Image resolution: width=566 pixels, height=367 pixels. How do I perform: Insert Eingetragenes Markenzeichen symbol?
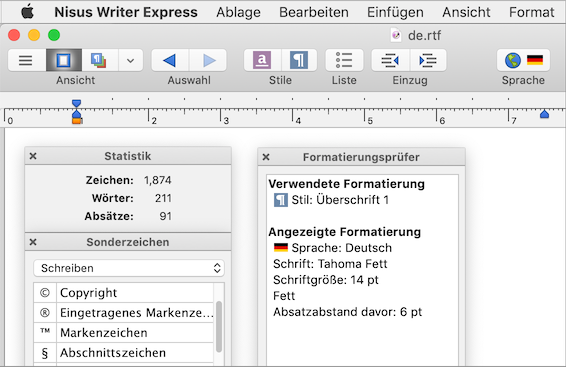pos(123,313)
